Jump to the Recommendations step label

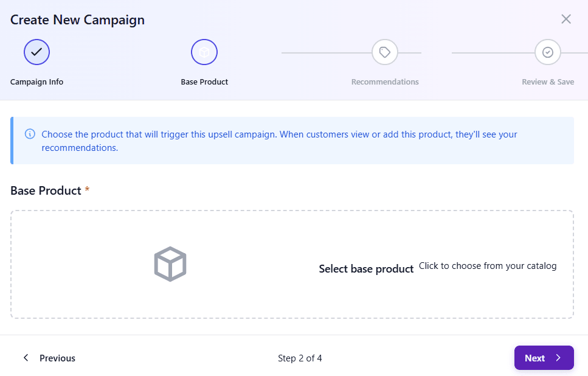[x=385, y=82]
